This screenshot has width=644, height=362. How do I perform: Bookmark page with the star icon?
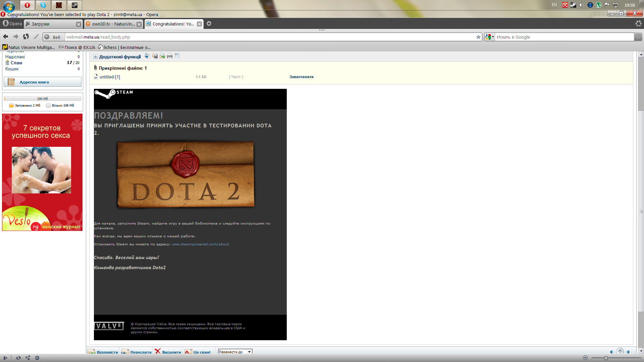point(478,37)
